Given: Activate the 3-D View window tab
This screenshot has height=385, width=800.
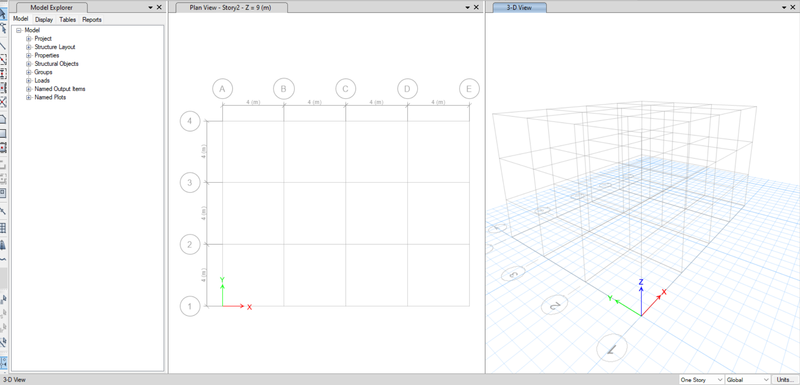Looking at the screenshot, I should pos(519,8).
